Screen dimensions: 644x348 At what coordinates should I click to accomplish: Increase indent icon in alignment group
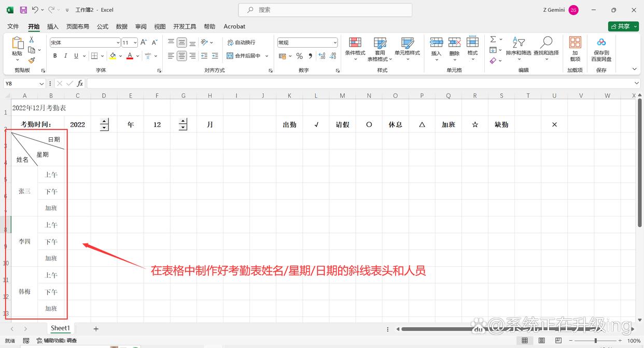215,56
